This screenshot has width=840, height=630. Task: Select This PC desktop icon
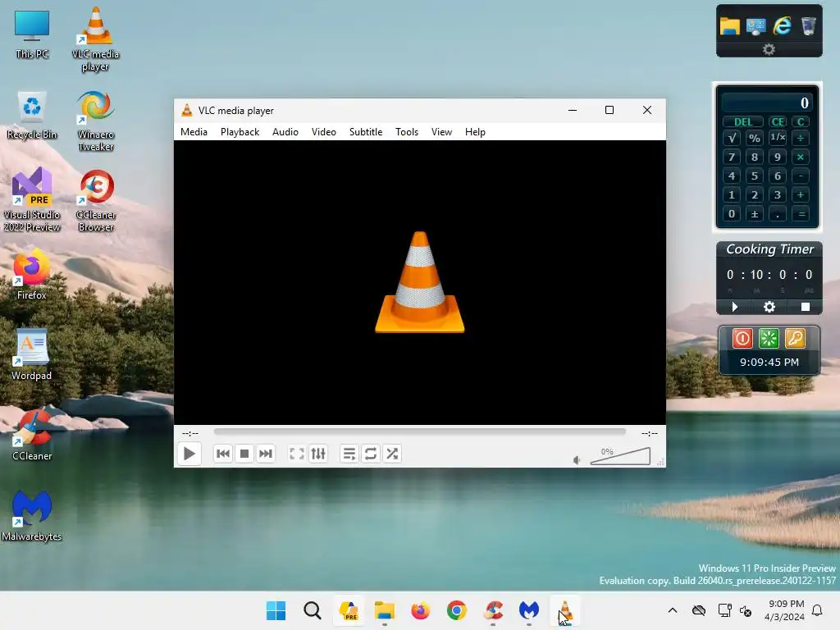(x=32, y=34)
